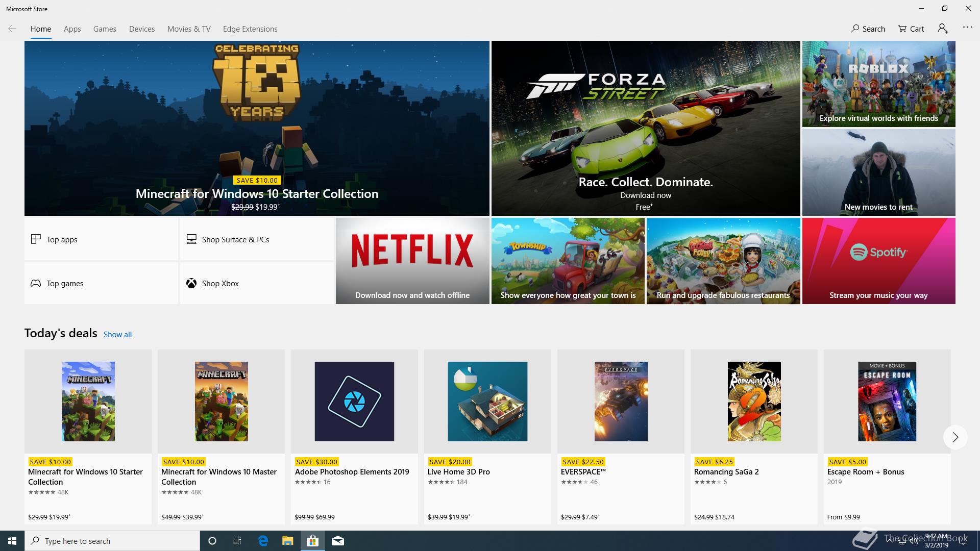Open the Romancing SaGa 2 deal cover
The width and height of the screenshot is (980, 551).
pyautogui.click(x=754, y=402)
